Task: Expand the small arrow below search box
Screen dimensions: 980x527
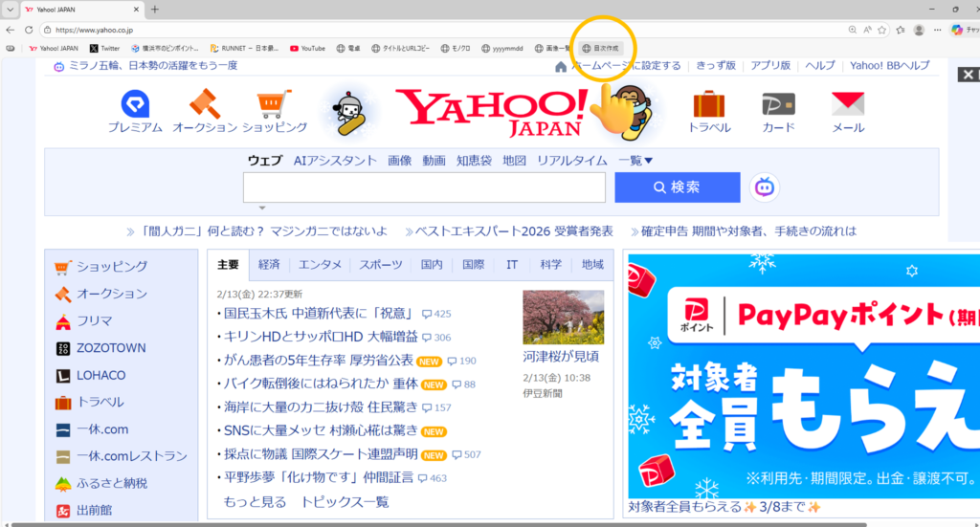Action: [262, 208]
